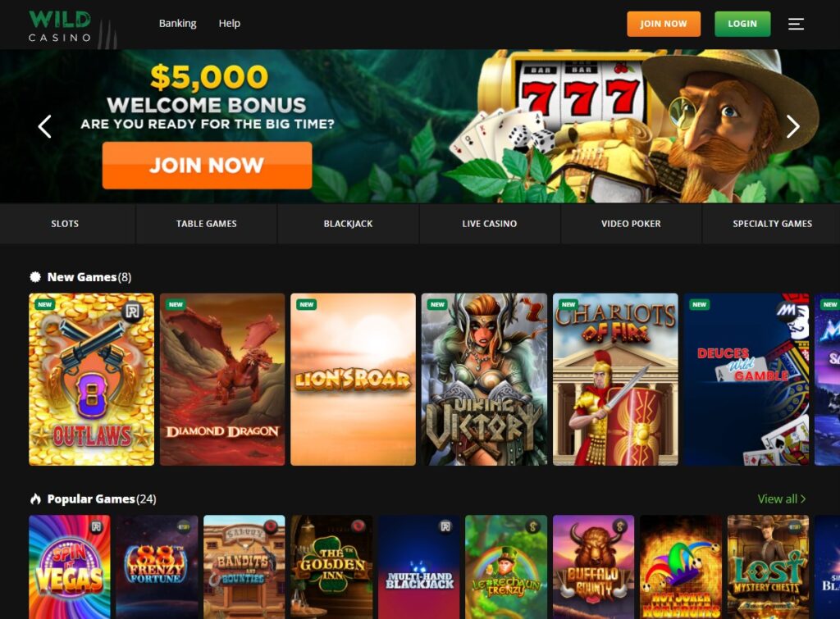
Task: Click the New Games burst icon
Action: tap(35, 277)
